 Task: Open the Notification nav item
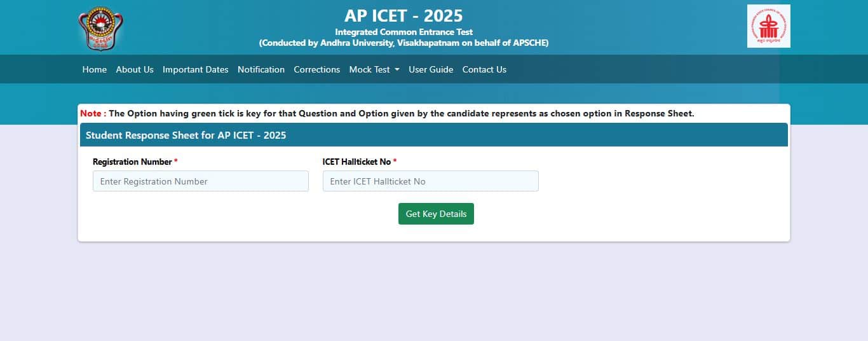tap(261, 69)
